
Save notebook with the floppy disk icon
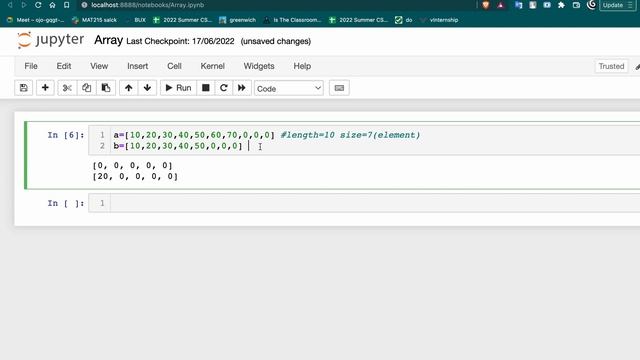click(x=24, y=88)
